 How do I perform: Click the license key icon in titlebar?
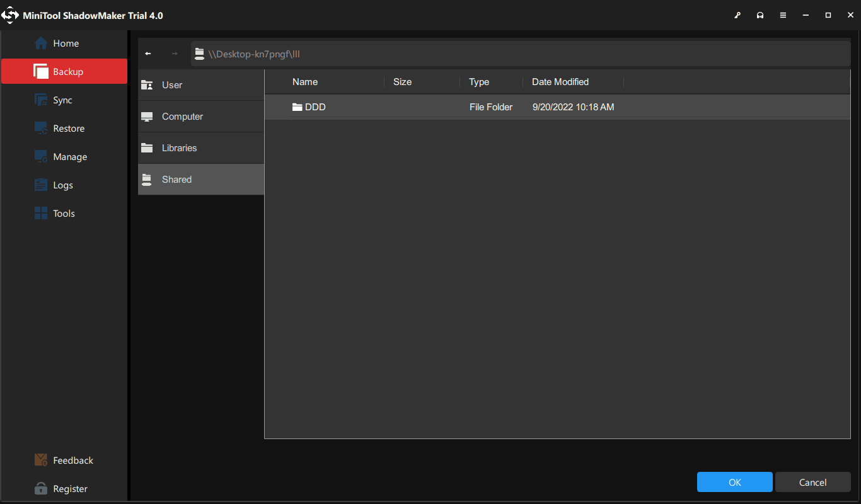(737, 14)
